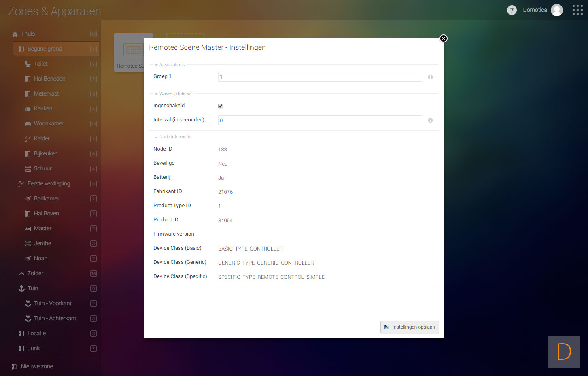Click the Keuken zone icon
This screenshot has height=376, width=588.
point(28,109)
